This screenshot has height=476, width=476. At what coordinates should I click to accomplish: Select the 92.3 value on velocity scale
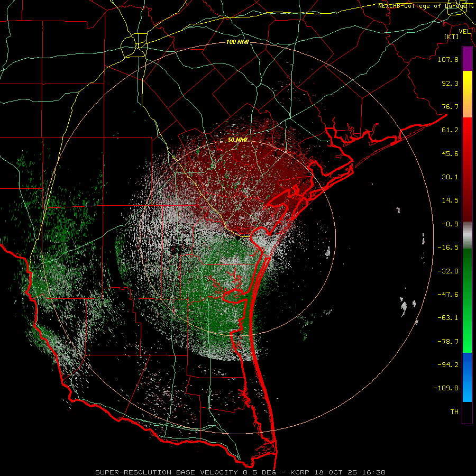point(450,83)
